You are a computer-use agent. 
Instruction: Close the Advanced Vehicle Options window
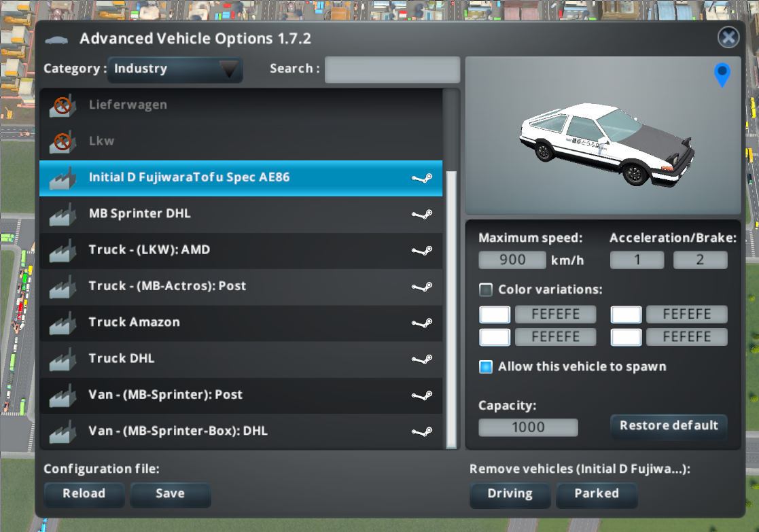pyautogui.click(x=728, y=37)
